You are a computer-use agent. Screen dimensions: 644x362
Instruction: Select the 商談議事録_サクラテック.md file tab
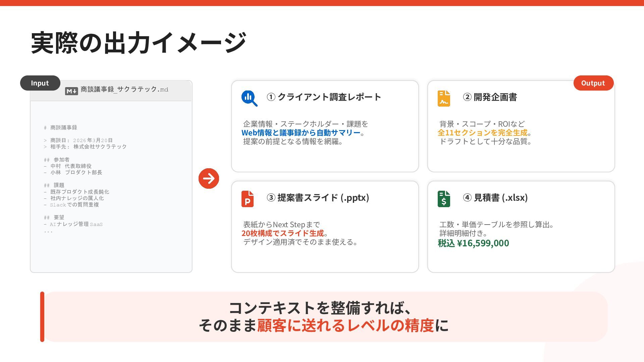pyautogui.click(x=124, y=89)
